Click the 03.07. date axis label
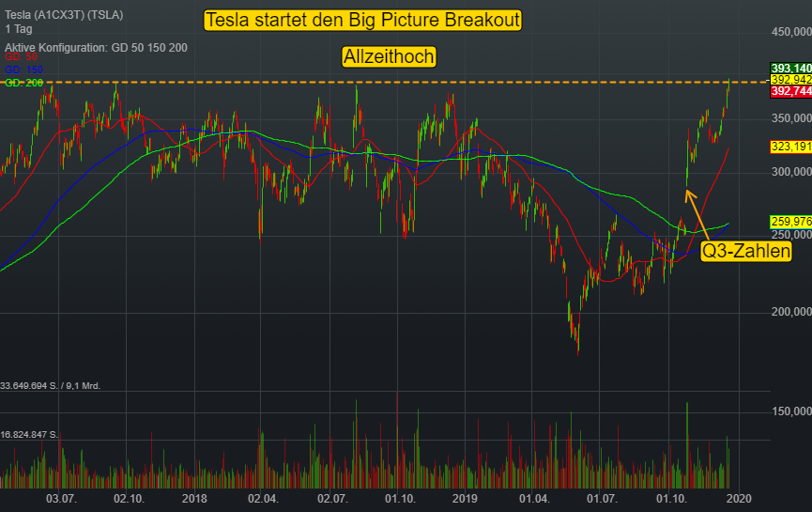 pyautogui.click(x=61, y=499)
